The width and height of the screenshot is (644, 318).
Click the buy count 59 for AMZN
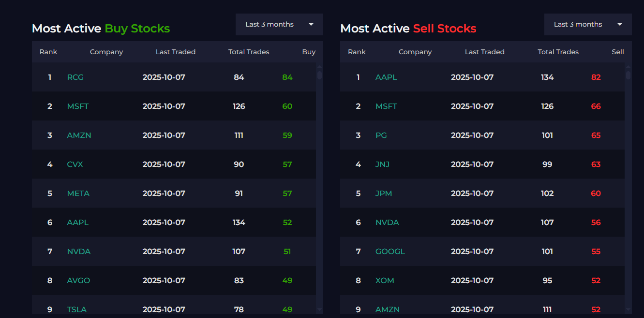[287, 135]
